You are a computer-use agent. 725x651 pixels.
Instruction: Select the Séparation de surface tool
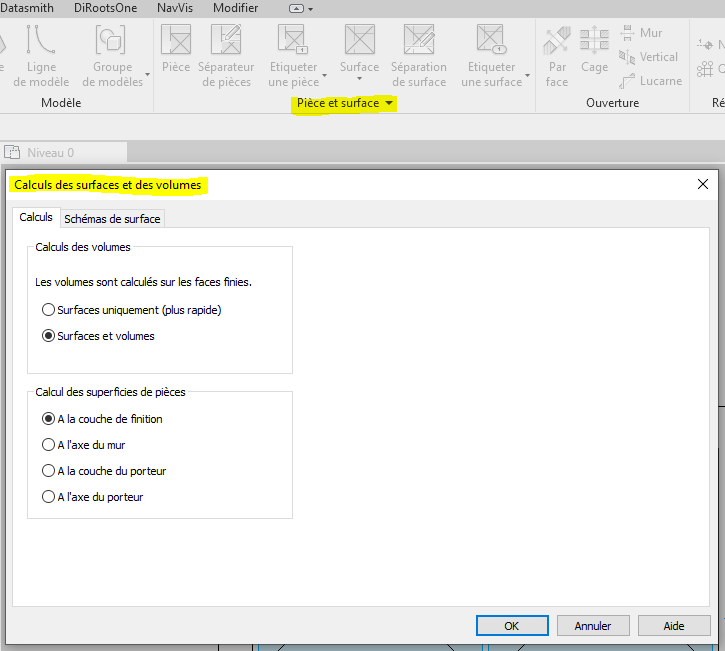tap(419, 42)
